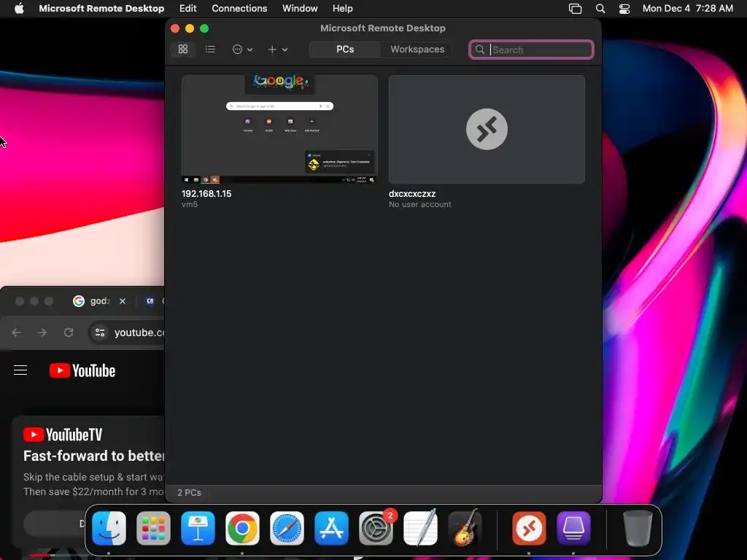Click Chrome site information icon
The width and height of the screenshot is (747, 560).
tap(99, 332)
